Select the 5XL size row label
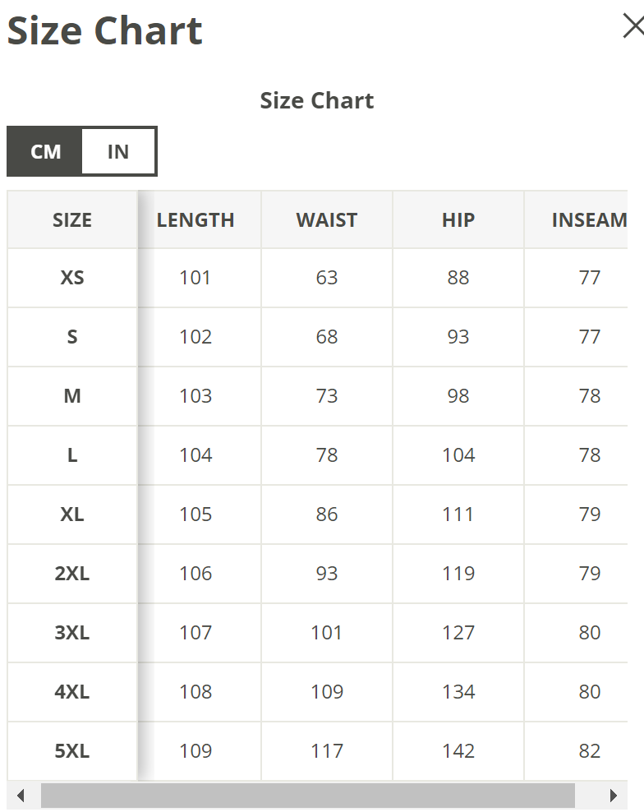 point(72,751)
